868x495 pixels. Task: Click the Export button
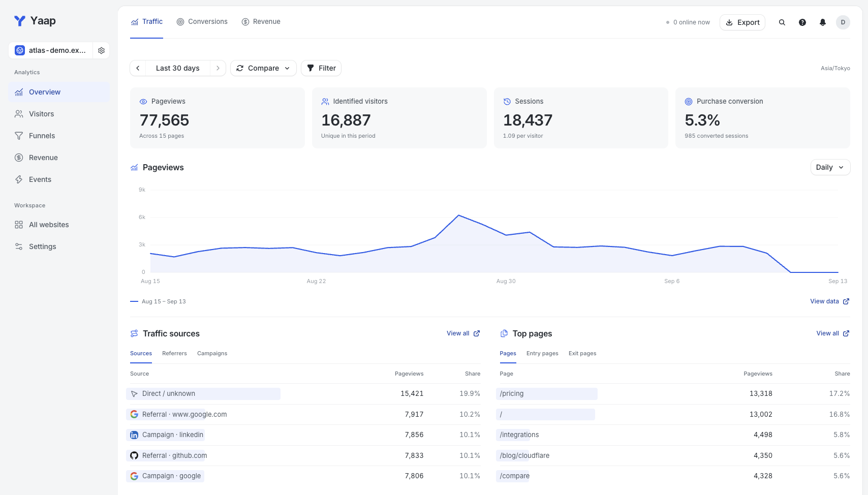(x=742, y=22)
